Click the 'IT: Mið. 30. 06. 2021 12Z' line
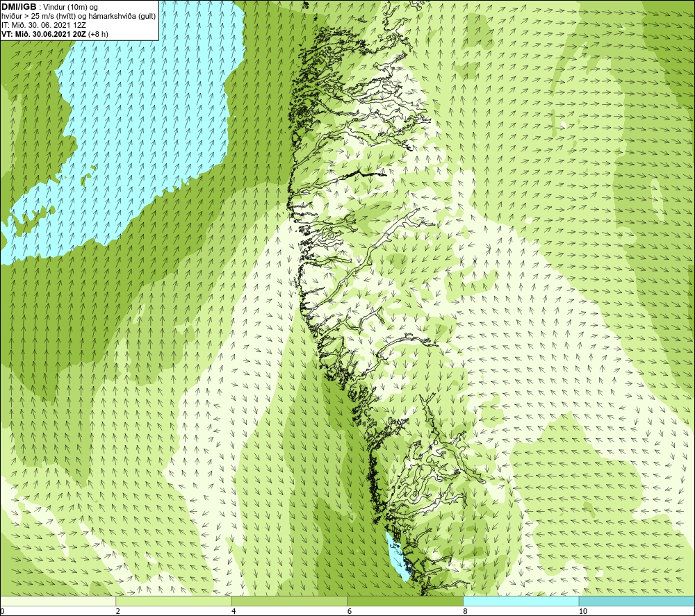The height and width of the screenshot is (616, 695). (x=43, y=25)
